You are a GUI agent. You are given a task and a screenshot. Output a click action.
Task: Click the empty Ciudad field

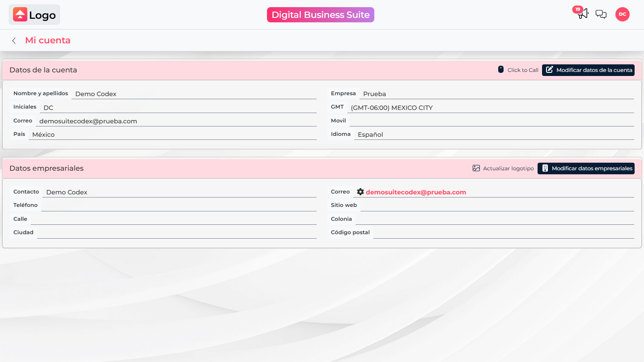tap(177, 233)
